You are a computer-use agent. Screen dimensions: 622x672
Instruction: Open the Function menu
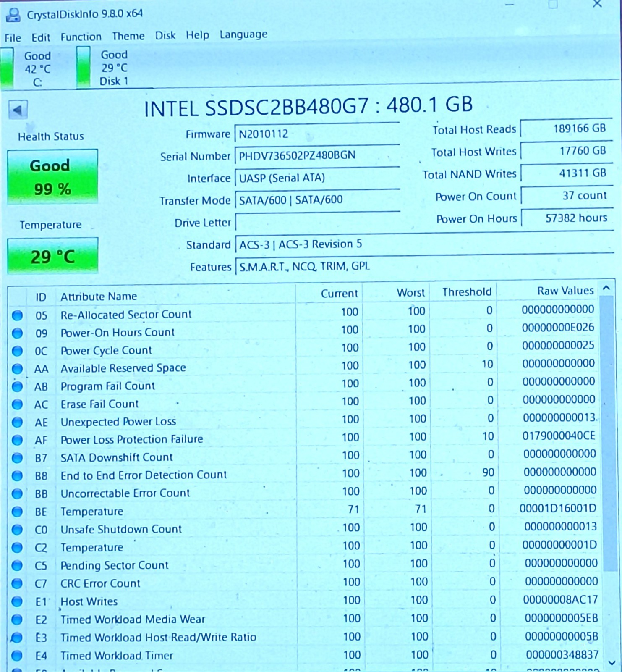pos(81,37)
